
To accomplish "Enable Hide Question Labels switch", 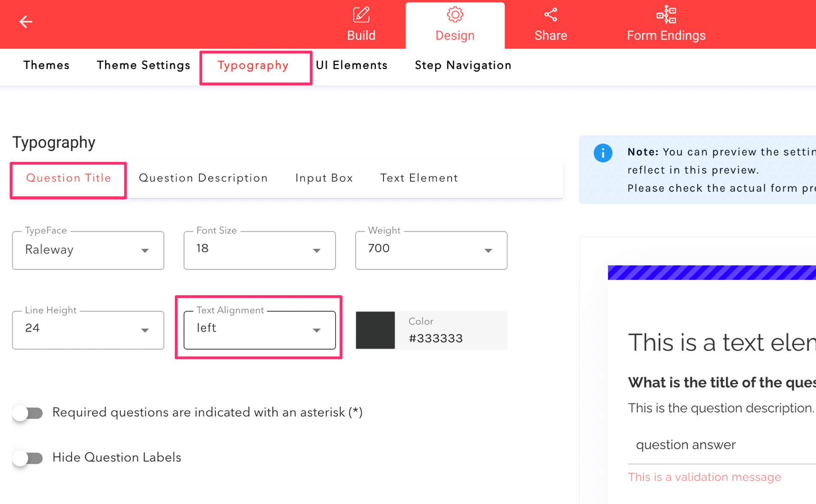I will pos(28,458).
